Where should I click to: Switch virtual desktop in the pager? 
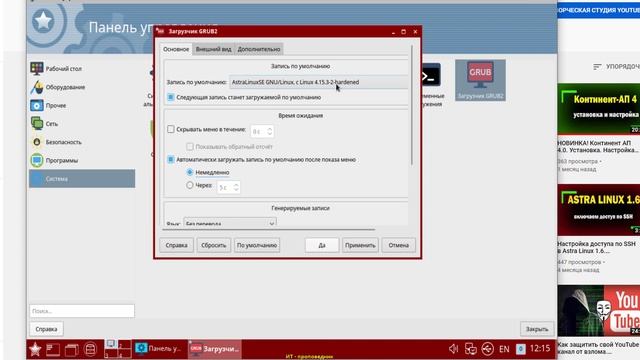[x=118, y=349]
